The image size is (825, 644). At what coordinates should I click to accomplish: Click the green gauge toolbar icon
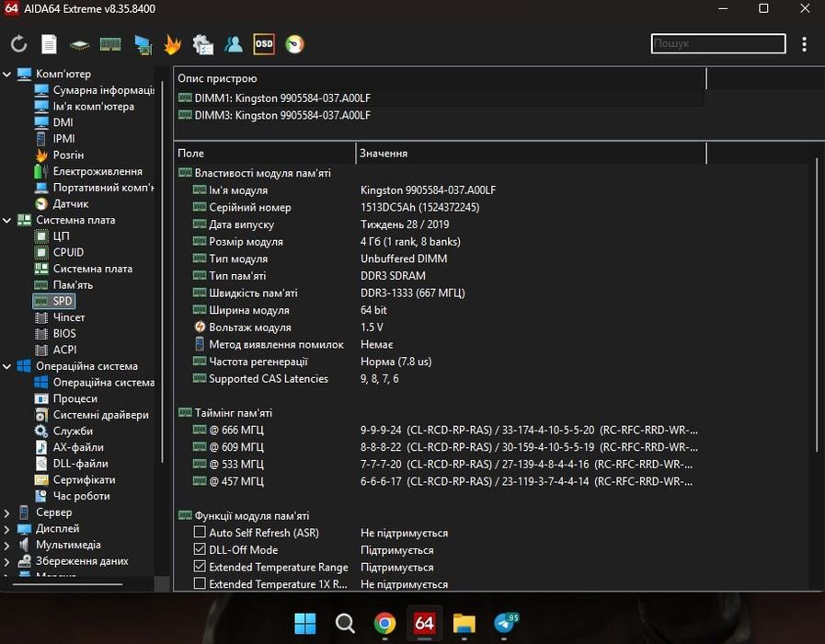point(294,44)
